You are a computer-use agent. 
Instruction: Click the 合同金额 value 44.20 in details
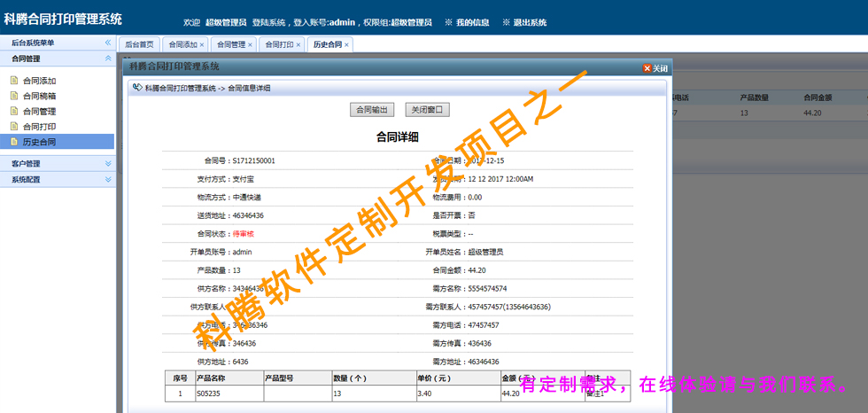477,270
